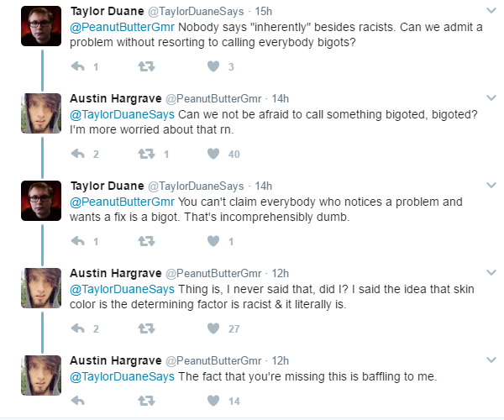Retweet Austin's 'call something bigoted' tweet

click(x=146, y=154)
